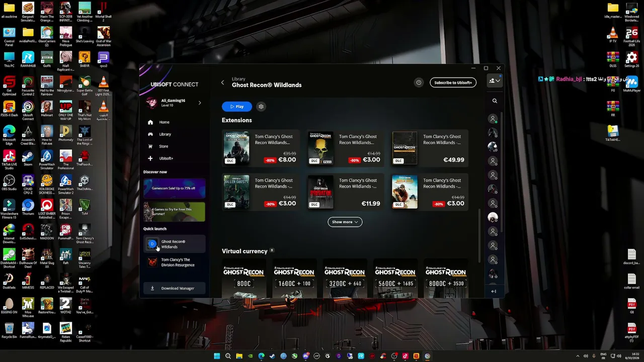This screenshot has width=644, height=362.
Task: Select the IPTV VLC desktop icon
Action: coord(613,36)
